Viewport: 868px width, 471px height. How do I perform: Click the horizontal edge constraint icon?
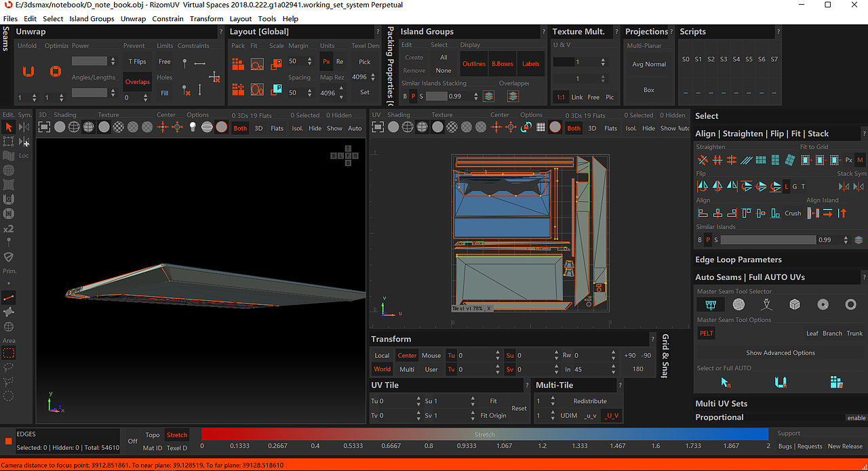pyautogui.click(x=200, y=63)
